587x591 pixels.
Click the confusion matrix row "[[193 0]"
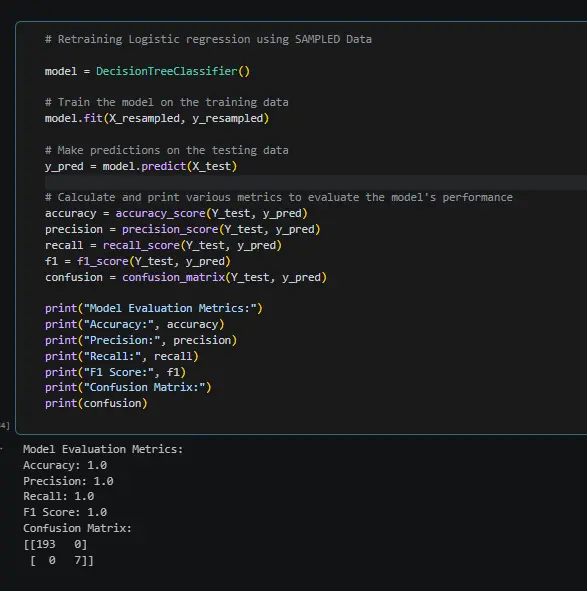[x=55, y=544]
